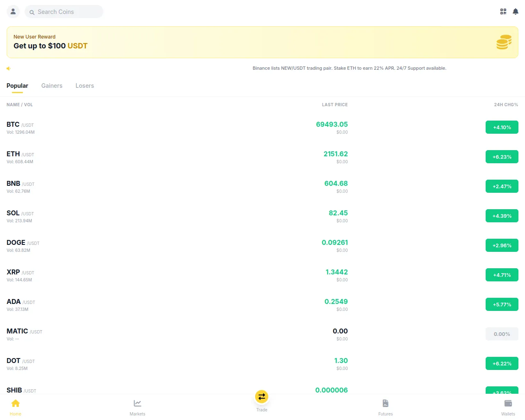Select the Popular tab
Image resolution: width=525 pixels, height=420 pixels.
click(x=17, y=86)
